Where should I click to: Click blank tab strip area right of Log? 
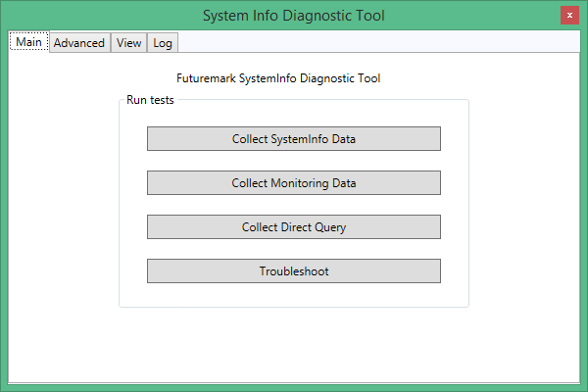(x=372, y=42)
